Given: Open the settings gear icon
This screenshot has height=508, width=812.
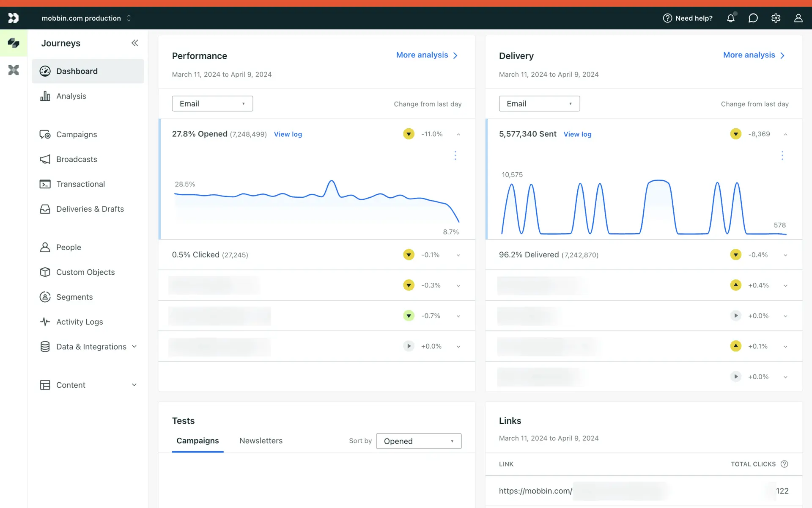Looking at the screenshot, I should click(776, 18).
